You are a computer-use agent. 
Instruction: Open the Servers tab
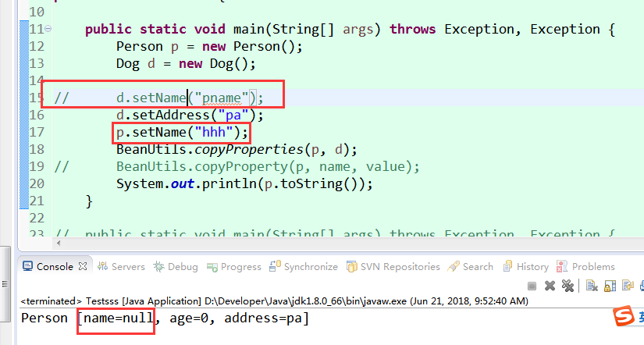click(x=122, y=266)
